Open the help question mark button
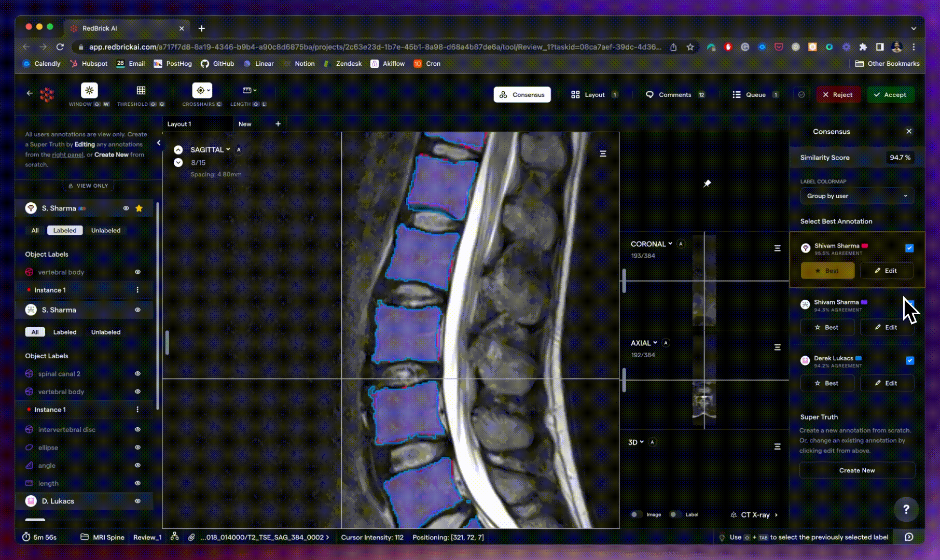The image size is (940, 560). [906, 509]
